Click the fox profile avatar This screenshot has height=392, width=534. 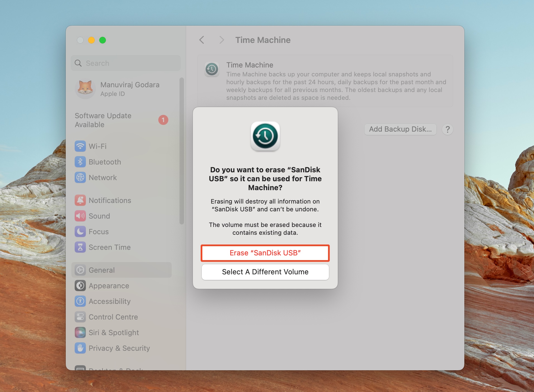pos(85,89)
